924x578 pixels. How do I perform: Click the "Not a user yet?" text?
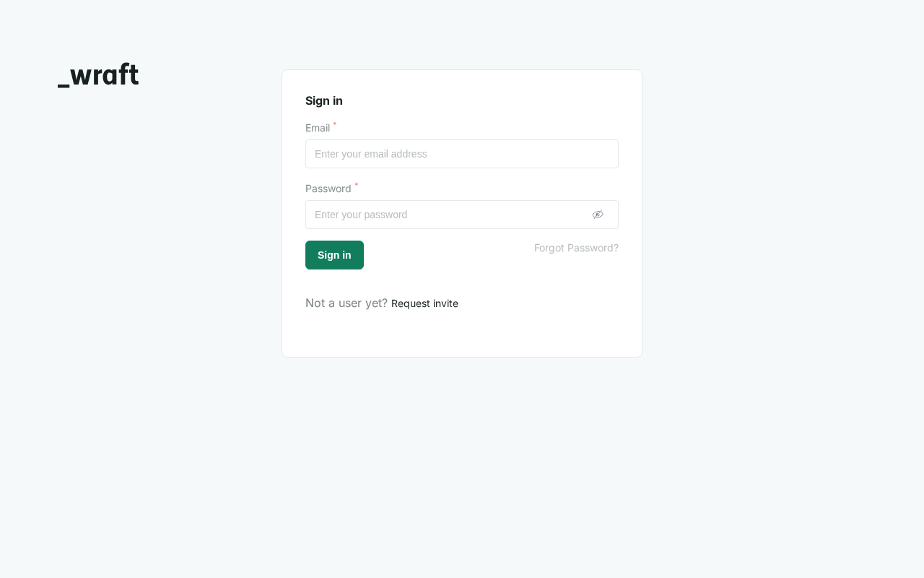tap(346, 303)
